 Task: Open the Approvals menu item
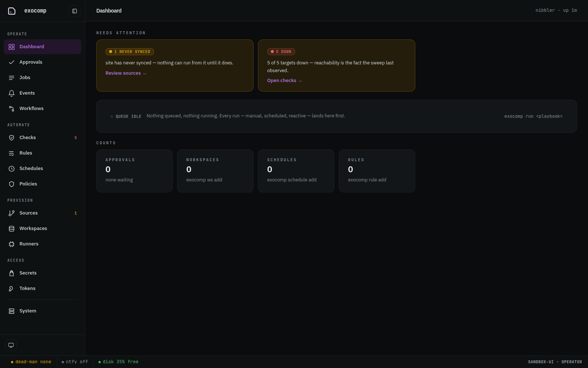point(43,62)
